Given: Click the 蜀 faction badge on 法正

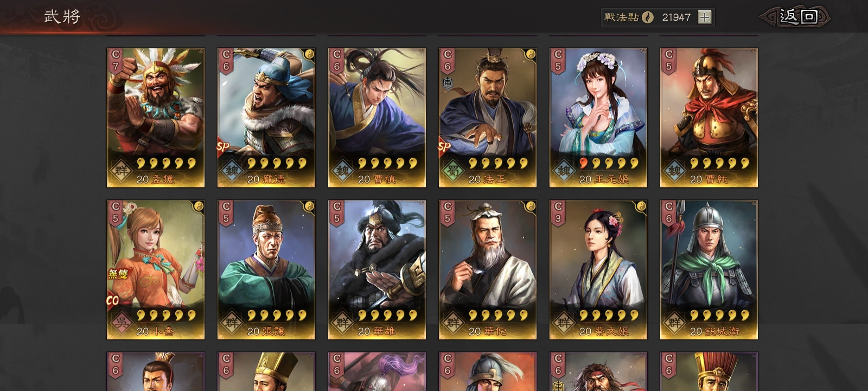Looking at the screenshot, I should [454, 171].
